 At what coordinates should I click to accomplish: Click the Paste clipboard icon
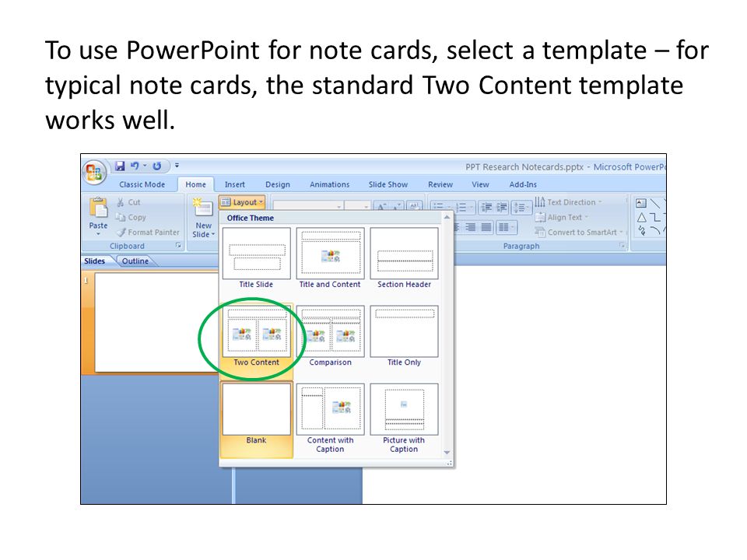[98, 208]
